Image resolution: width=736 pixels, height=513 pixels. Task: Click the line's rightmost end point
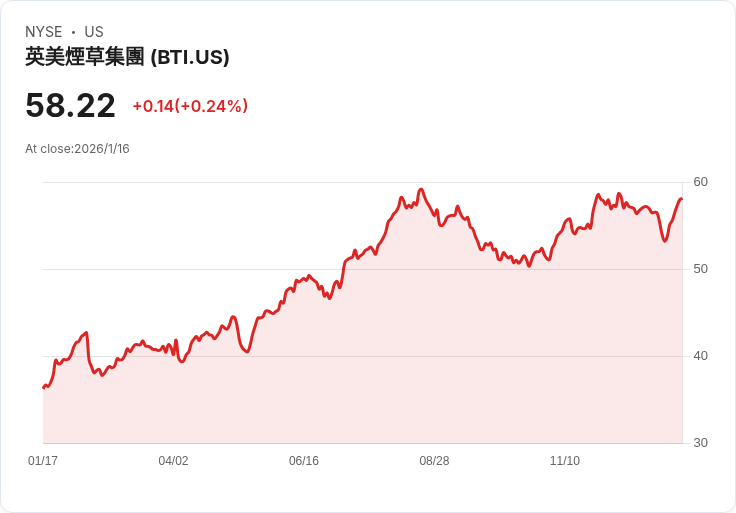[682, 199]
